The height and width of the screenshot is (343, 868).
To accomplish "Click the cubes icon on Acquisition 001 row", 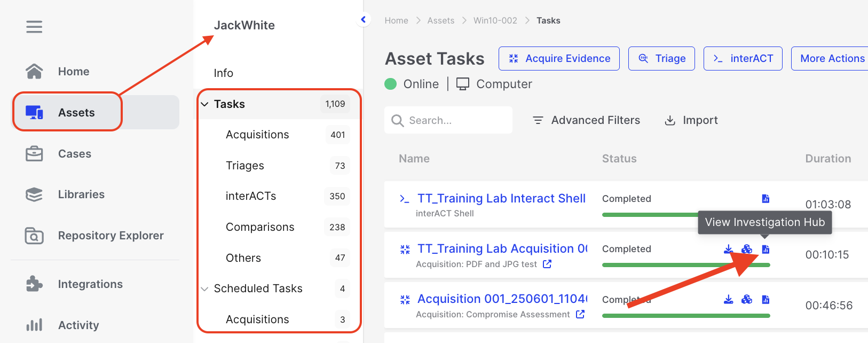I will click(747, 299).
